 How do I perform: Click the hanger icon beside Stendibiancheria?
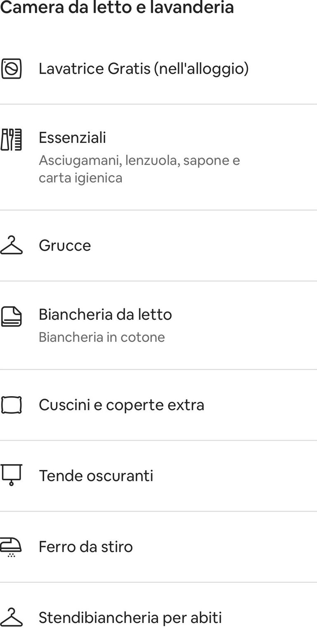11,618
